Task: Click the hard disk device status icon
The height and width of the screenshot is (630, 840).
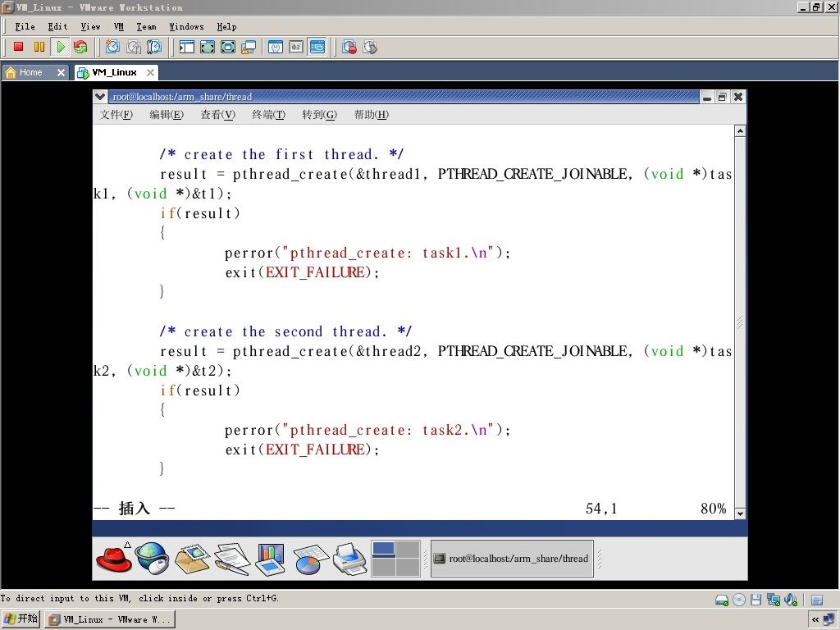Action: pyautogui.click(x=722, y=600)
